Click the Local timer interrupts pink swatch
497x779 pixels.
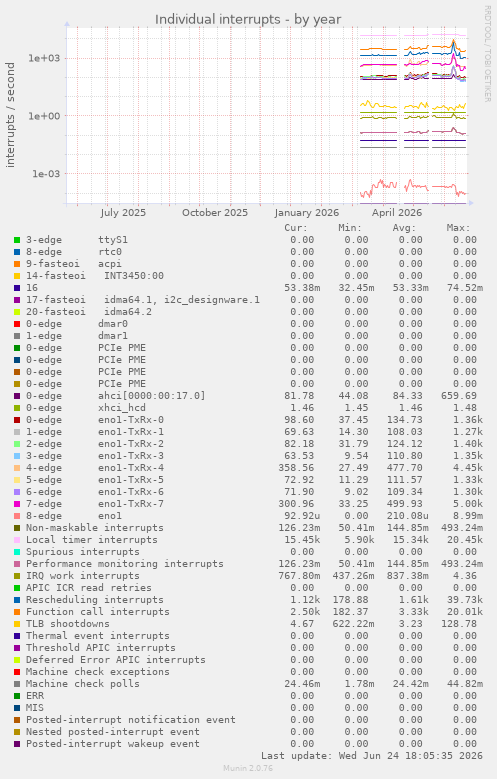pos(17,540)
